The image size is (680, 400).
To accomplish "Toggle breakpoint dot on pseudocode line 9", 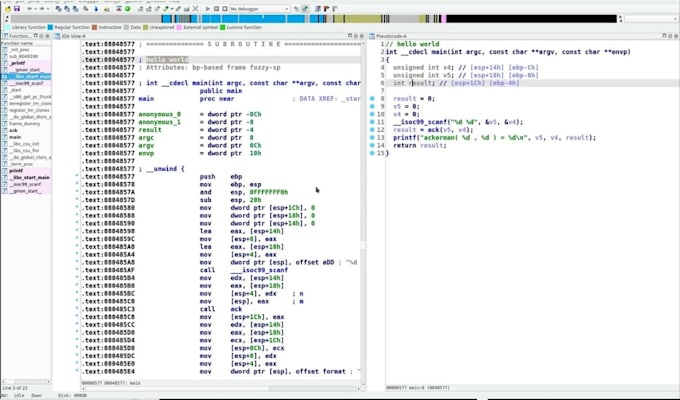I will pyautogui.click(x=372, y=106).
